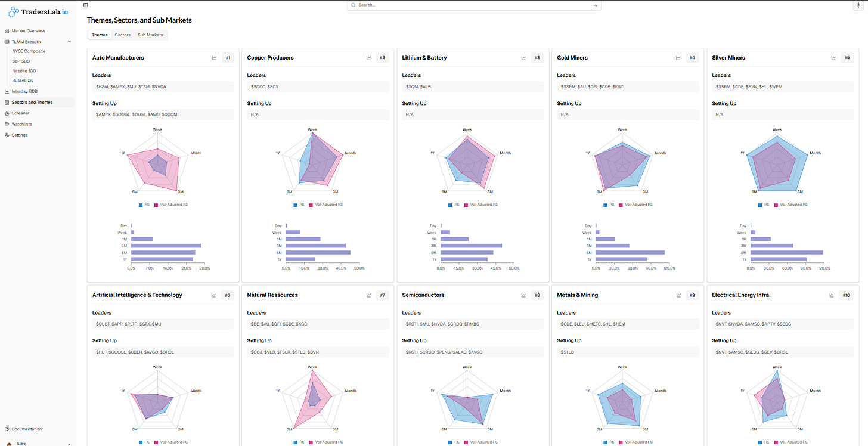Toggle RS legend on Gold Miners radar
This screenshot has height=446, width=868.
pyautogui.click(x=609, y=205)
